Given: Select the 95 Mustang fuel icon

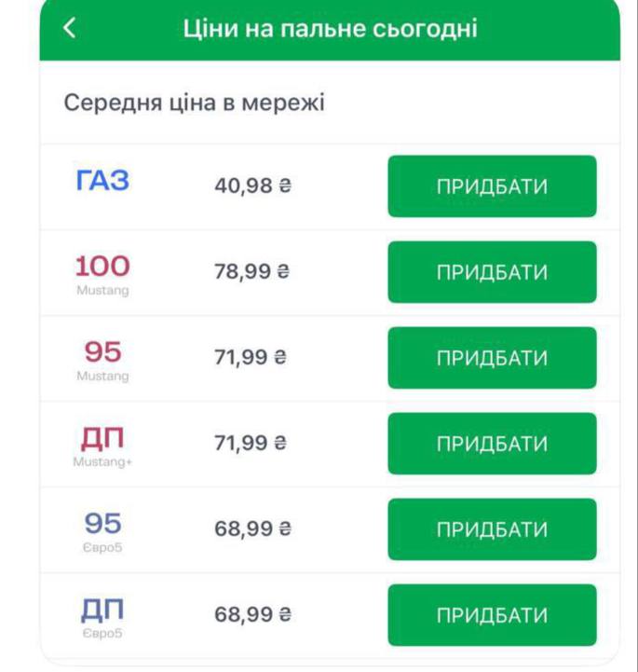Looking at the screenshot, I should (x=102, y=359).
